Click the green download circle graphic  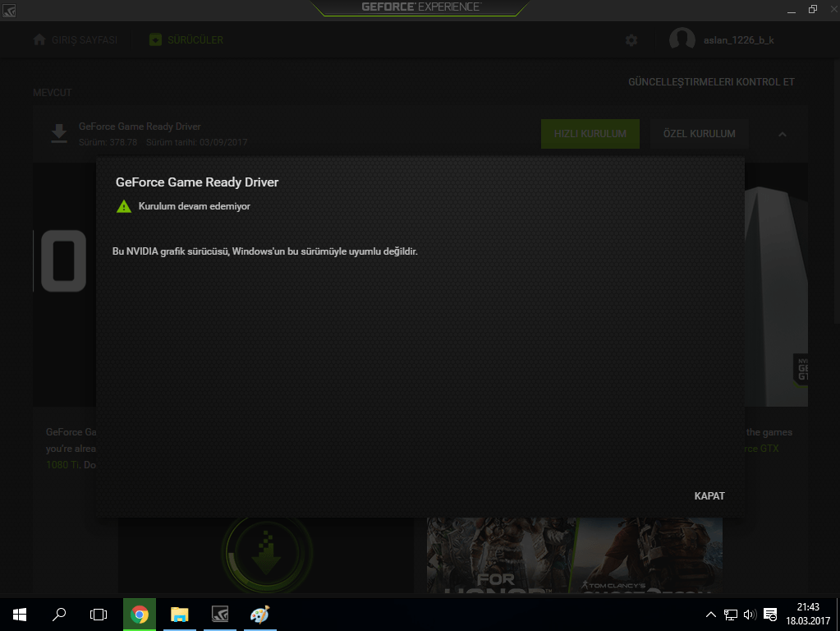tap(266, 555)
